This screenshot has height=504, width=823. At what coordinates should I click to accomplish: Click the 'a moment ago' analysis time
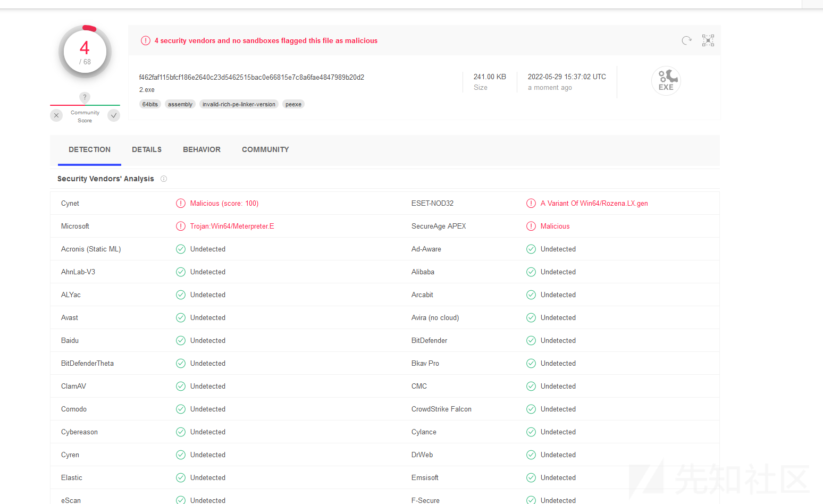[x=550, y=88]
